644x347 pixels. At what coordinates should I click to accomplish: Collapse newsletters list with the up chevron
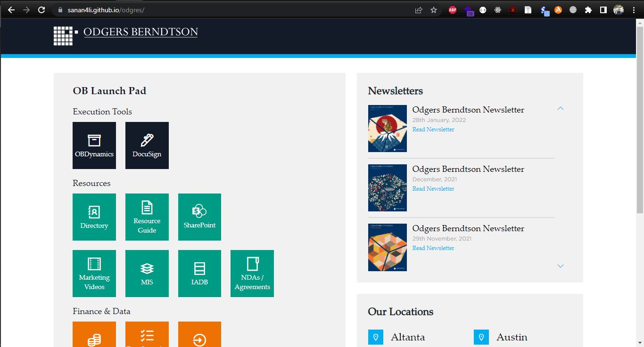561,109
